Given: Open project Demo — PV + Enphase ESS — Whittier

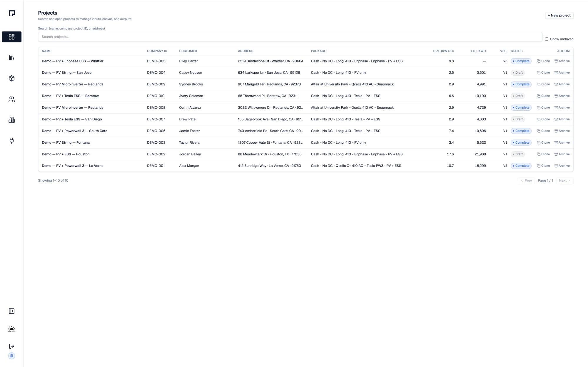Looking at the screenshot, I should pos(73,61).
